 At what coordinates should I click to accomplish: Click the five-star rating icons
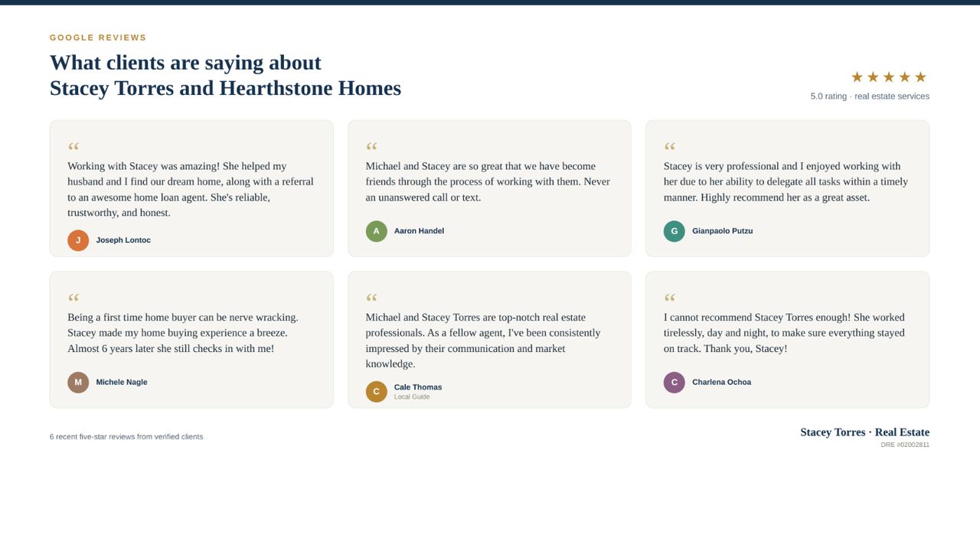[x=889, y=77]
